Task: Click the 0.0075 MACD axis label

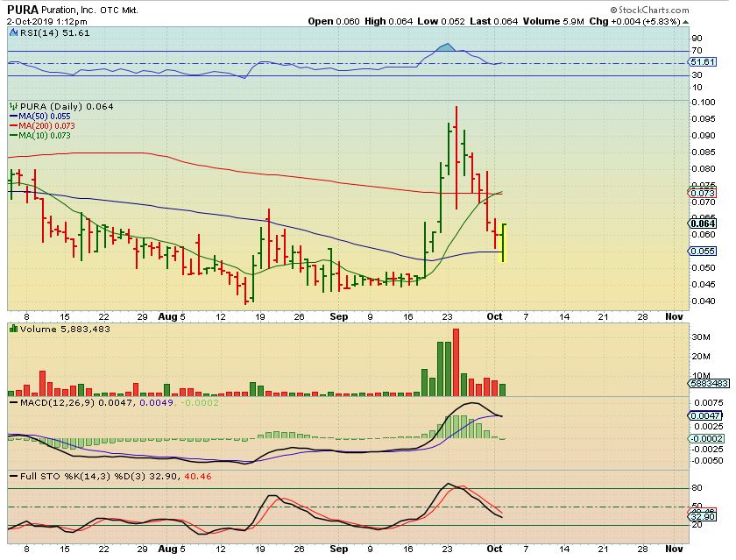Action: [x=707, y=403]
